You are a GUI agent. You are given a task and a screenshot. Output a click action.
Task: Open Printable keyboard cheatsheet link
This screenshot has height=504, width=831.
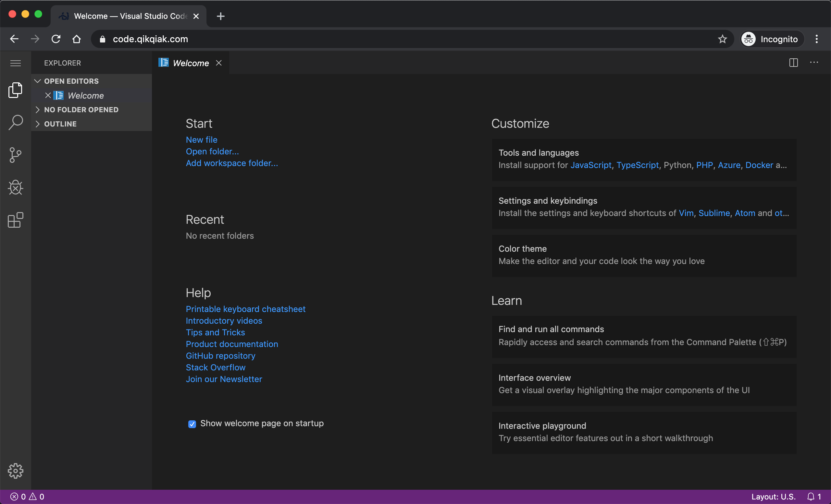(x=245, y=309)
